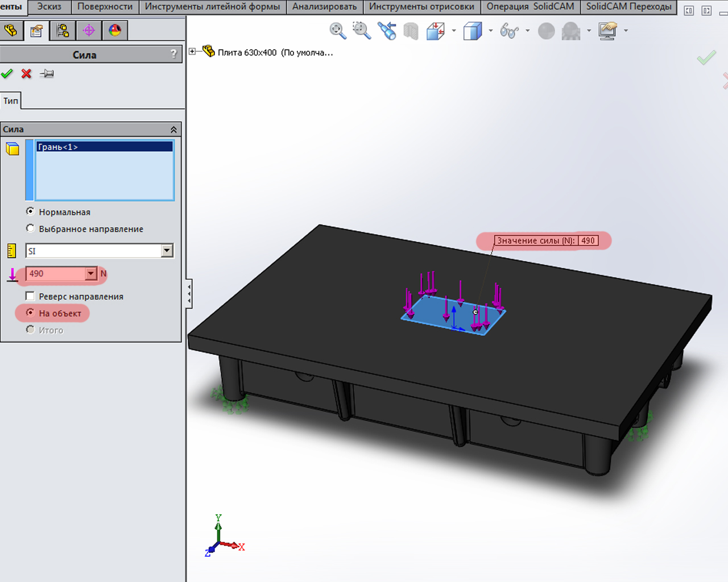Click the 490 value in the viewport callout
The image size is (728, 582).
pyautogui.click(x=588, y=240)
